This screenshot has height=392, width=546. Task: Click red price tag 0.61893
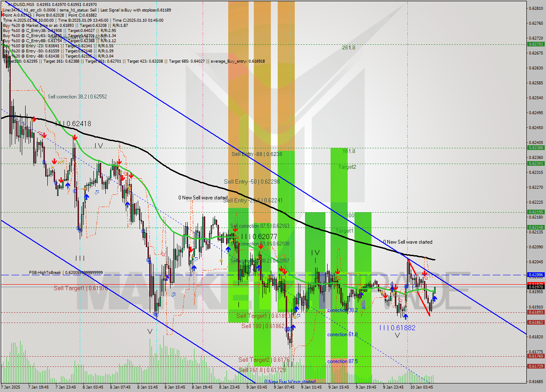[x=536, y=312]
